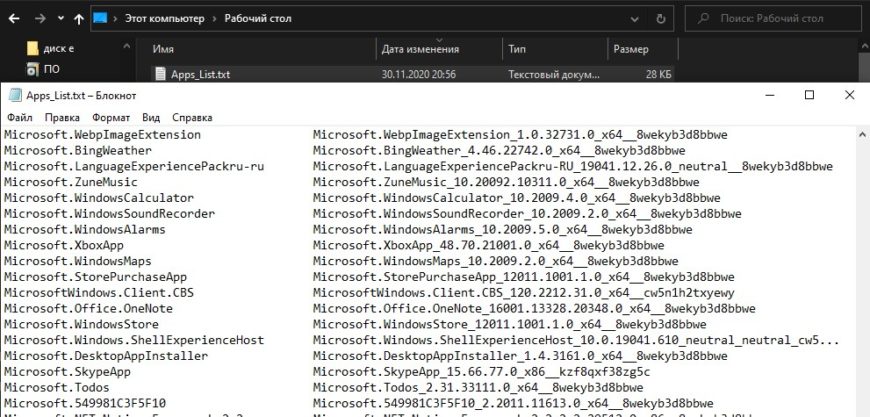Click 'MicrosoftWindows.Client.CBS' in left column
This screenshot has width=870, height=417.
[x=99, y=292]
